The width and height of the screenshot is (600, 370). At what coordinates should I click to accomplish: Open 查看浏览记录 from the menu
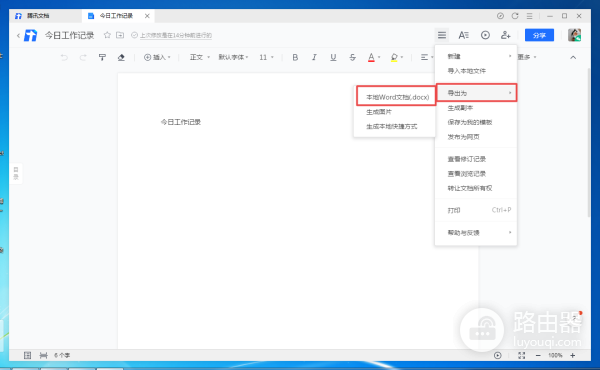click(476, 174)
